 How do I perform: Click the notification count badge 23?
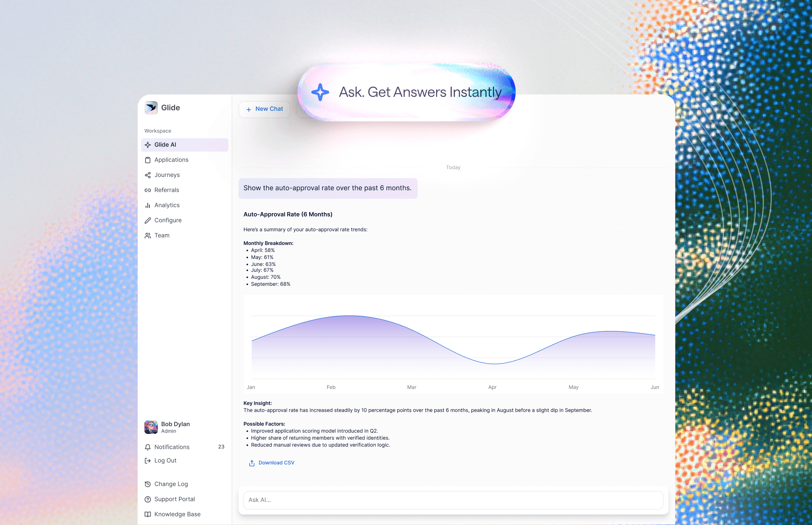[x=221, y=447]
